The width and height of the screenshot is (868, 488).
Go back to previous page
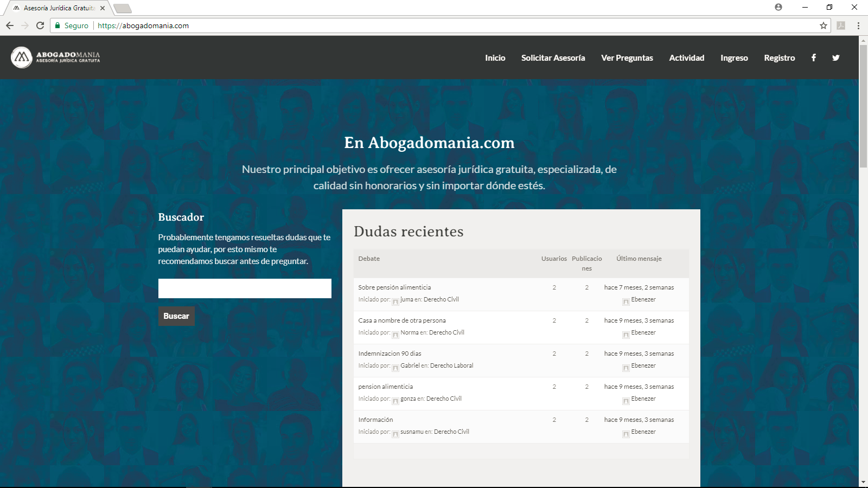(10, 25)
